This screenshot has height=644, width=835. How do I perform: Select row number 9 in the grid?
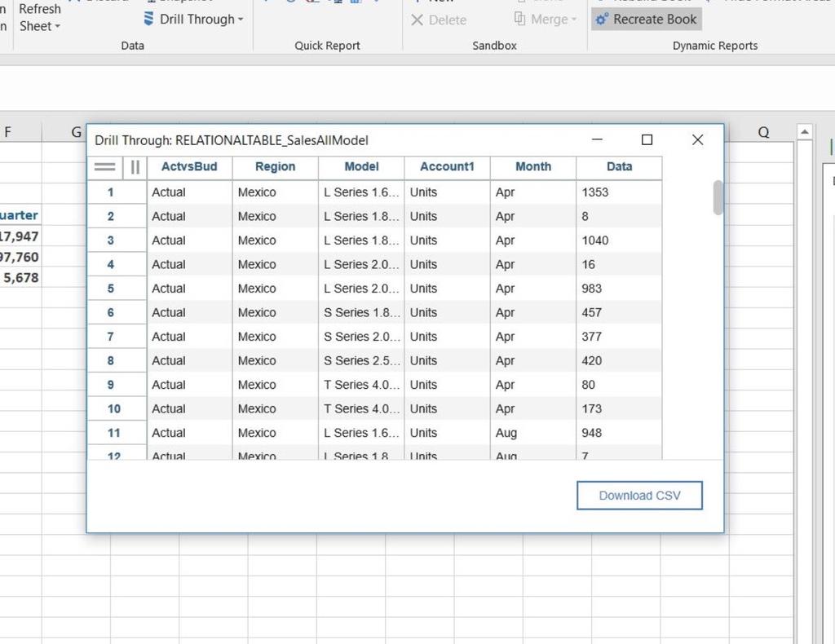point(117,385)
